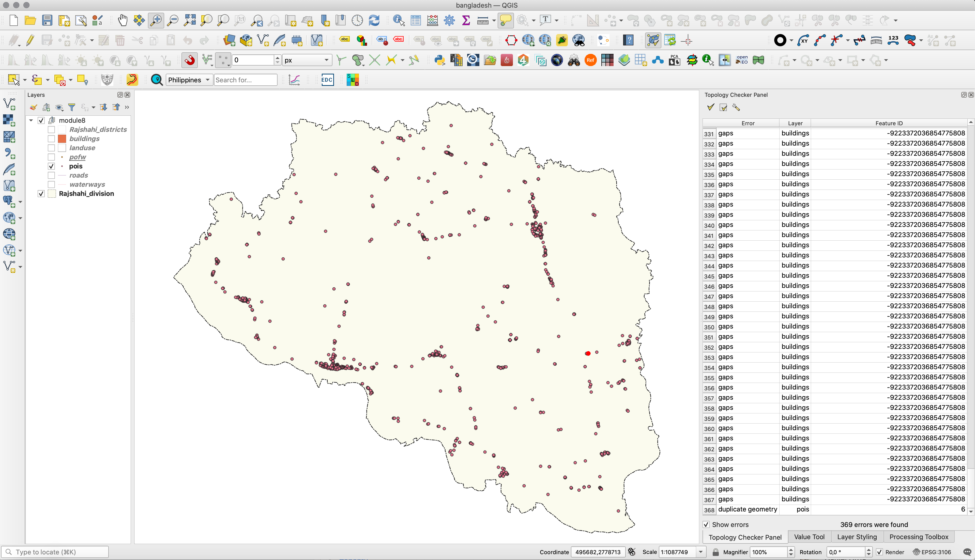
Task: Refresh the map canvas
Action: click(x=374, y=20)
